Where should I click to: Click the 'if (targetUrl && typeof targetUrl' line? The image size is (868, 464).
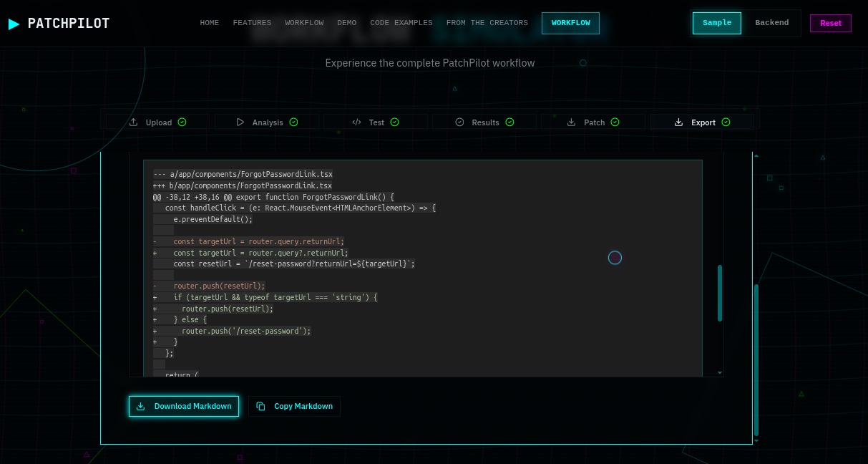[265, 297]
